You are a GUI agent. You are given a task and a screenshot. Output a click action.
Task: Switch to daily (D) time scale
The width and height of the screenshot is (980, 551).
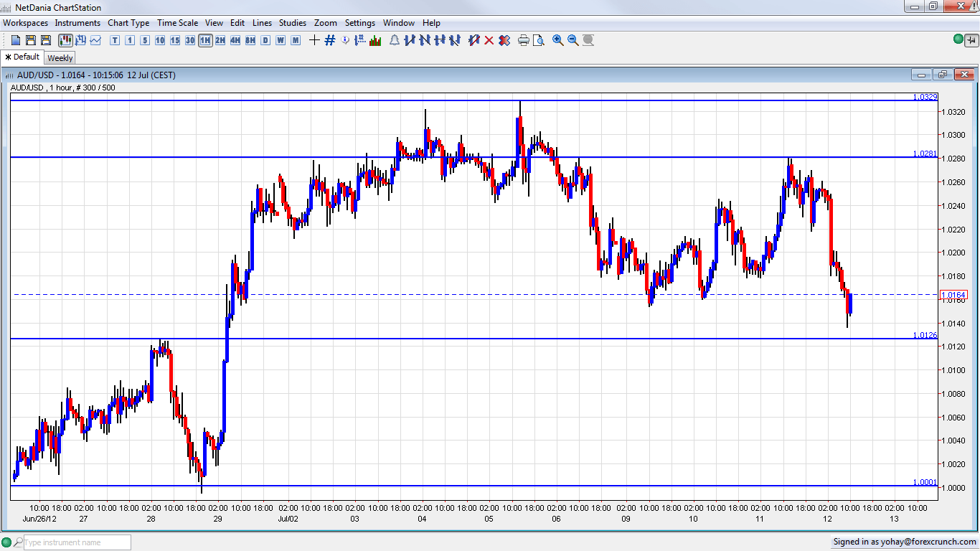(x=265, y=40)
